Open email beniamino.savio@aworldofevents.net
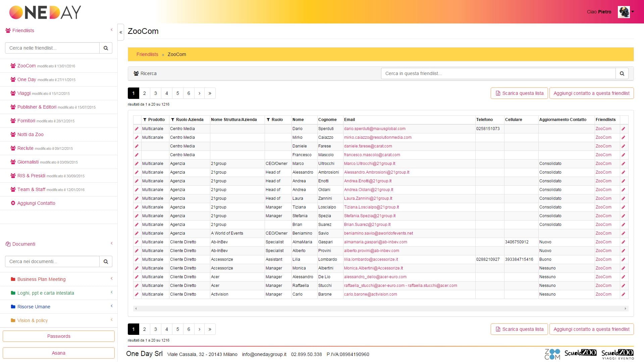Screen dimensions: 644x362 click(378, 233)
